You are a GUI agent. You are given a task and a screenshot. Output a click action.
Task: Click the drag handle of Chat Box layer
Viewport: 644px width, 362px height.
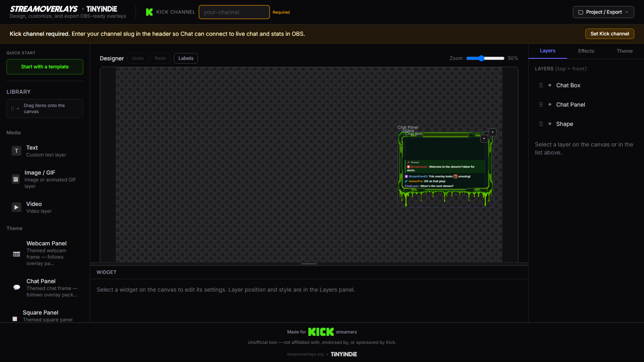(x=541, y=85)
